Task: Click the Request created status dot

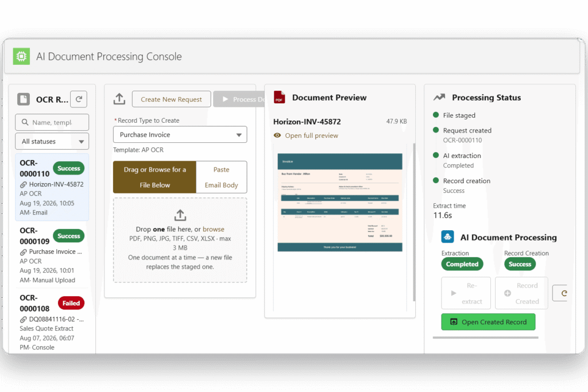Action: (x=436, y=130)
